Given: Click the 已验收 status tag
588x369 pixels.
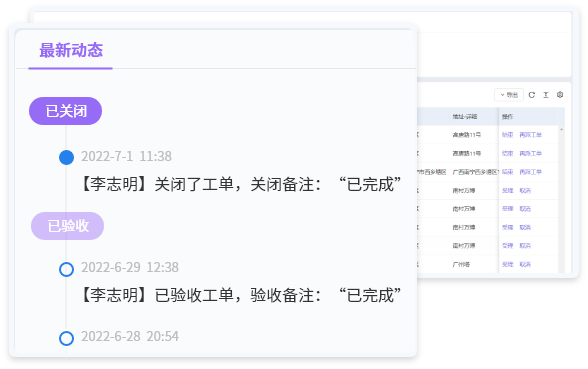Looking at the screenshot, I should 68,226.
